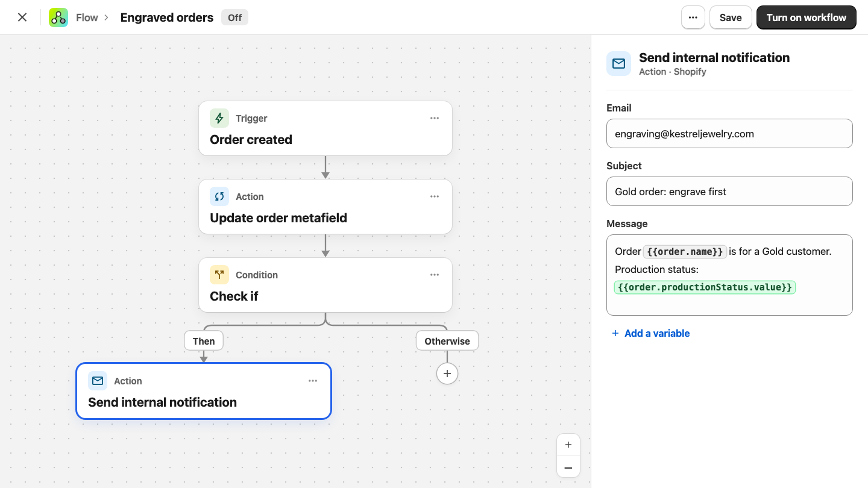The height and width of the screenshot is (488, 868).
Task: Add a step under the Otherwise branch
Action: [x=447, y=374]
